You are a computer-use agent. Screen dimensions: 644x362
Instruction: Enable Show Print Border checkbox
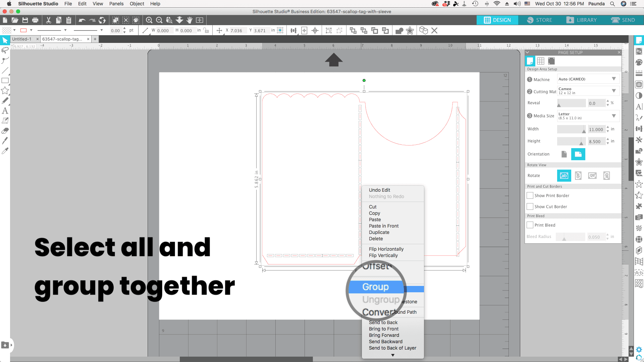click(530, 195)
